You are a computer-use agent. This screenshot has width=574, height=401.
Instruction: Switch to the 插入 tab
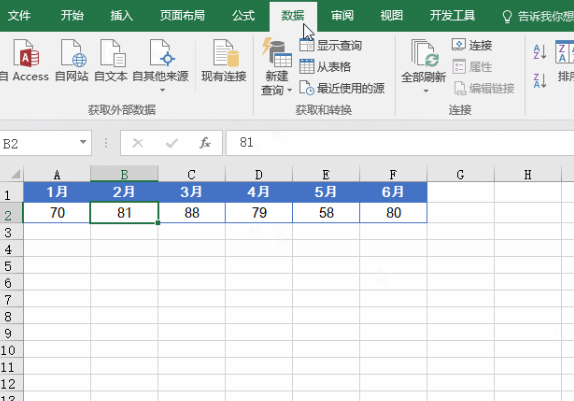[122, 16]
